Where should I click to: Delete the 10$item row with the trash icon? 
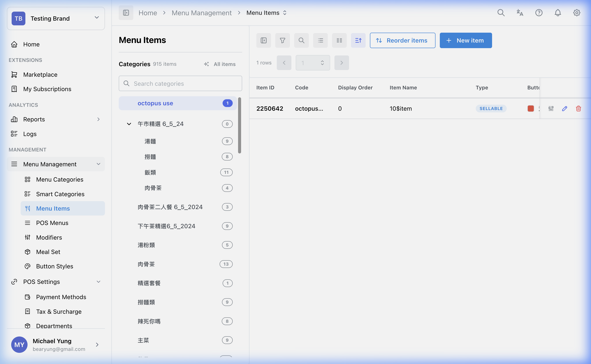578,109
